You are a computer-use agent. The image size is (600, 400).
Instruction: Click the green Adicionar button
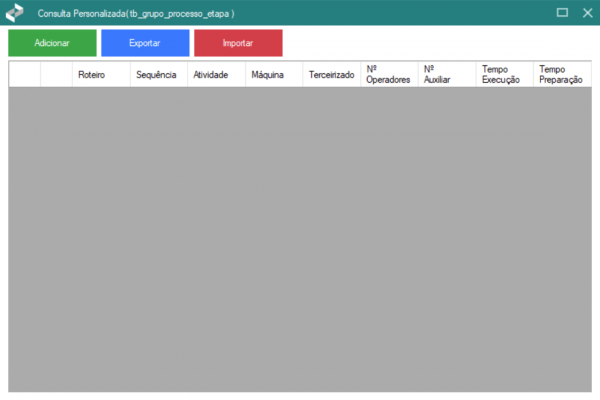(x=52, y=43)
